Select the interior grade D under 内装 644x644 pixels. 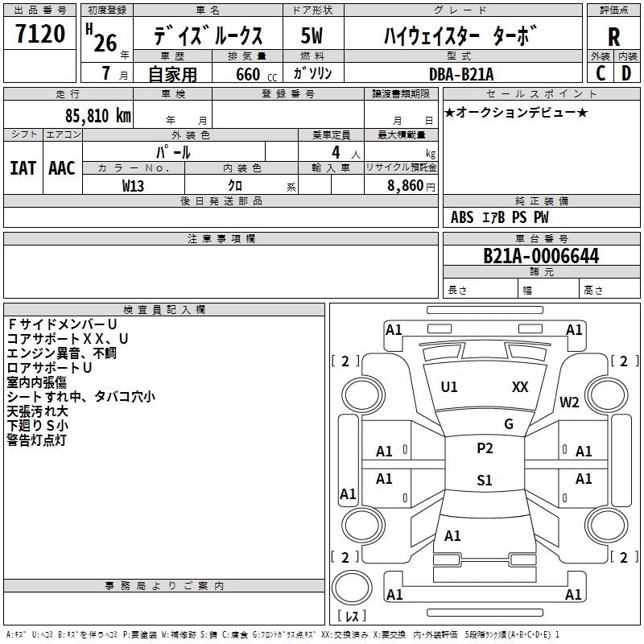click(626, 73)
